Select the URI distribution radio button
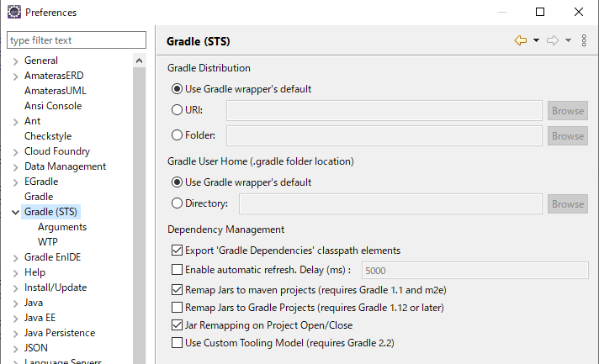Viewport: 599px width, 364px height. (177, 110)
